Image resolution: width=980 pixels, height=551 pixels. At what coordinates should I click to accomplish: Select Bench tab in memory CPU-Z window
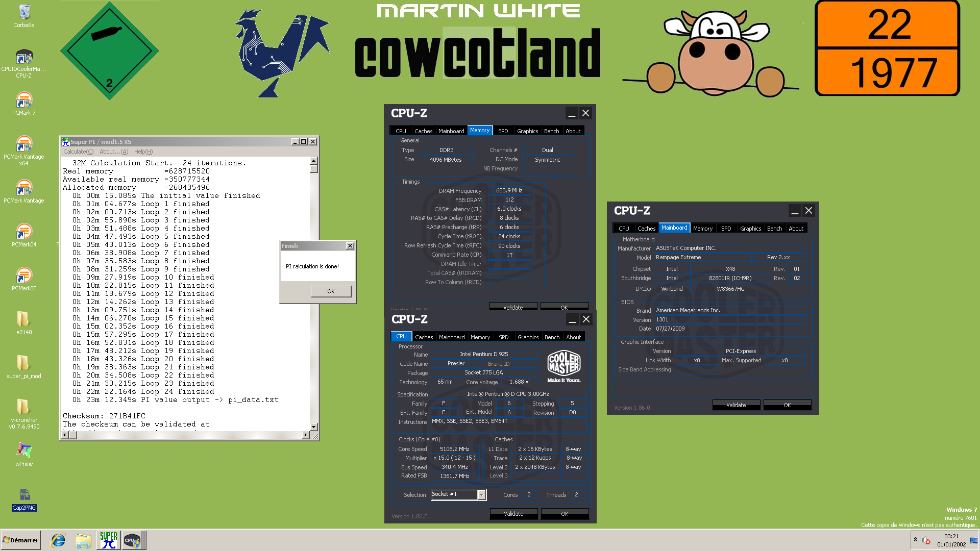click(x=551, y=131)
